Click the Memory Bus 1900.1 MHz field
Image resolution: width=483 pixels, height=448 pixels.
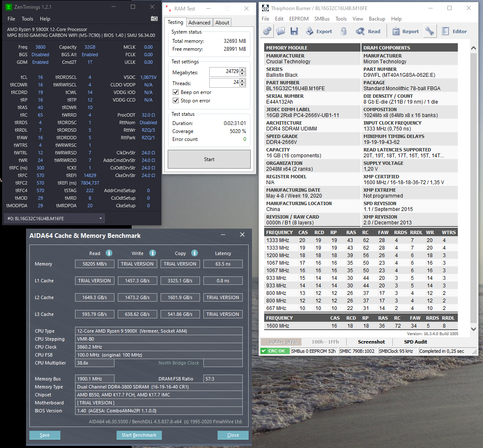95,379
